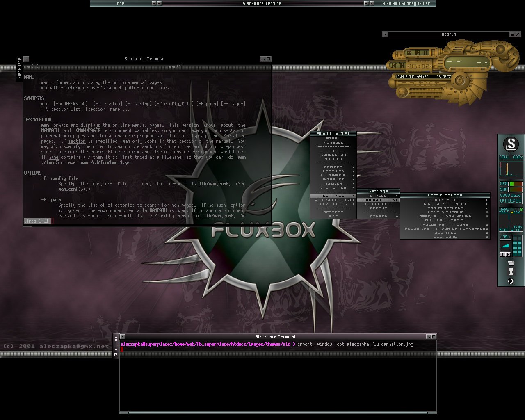
Task: Click the mixer left arrow button
Action: 502,254
